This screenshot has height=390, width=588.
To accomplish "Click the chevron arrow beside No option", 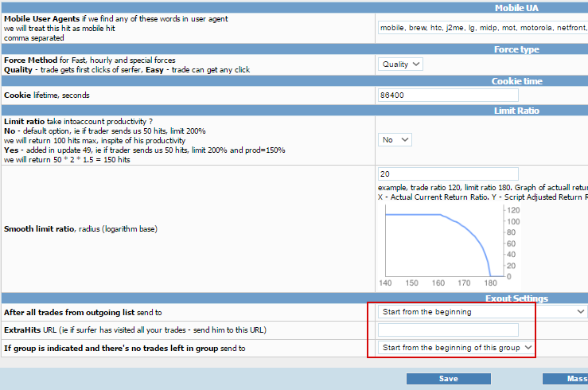I will (405, 140).
